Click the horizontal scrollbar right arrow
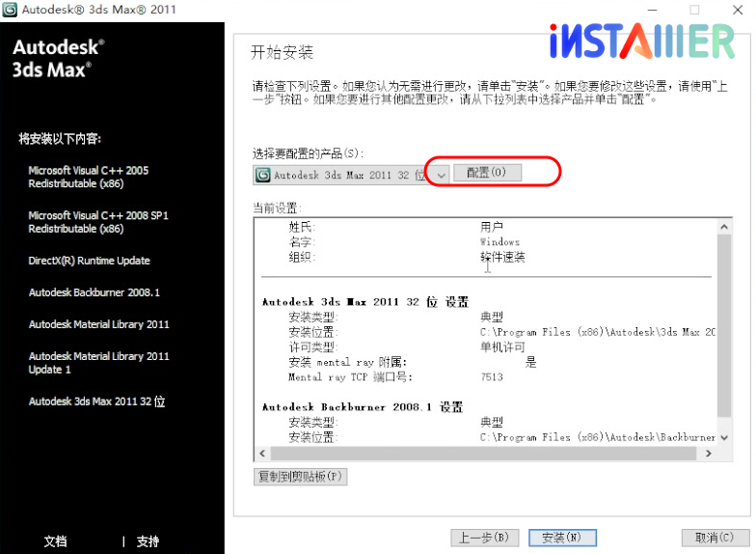756x554 pixels. [x=708, y=454]
